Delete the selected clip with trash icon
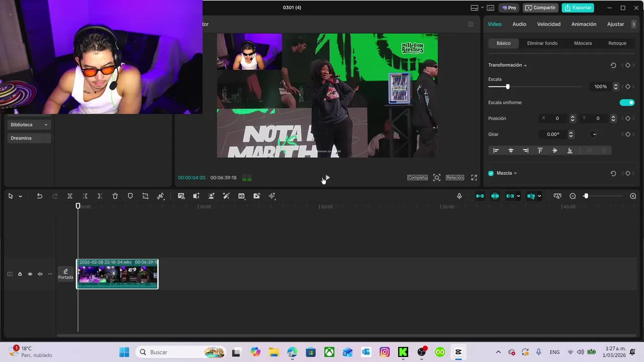Image resolution: width=644 pixels, height=362 pixels. (115, 196)
